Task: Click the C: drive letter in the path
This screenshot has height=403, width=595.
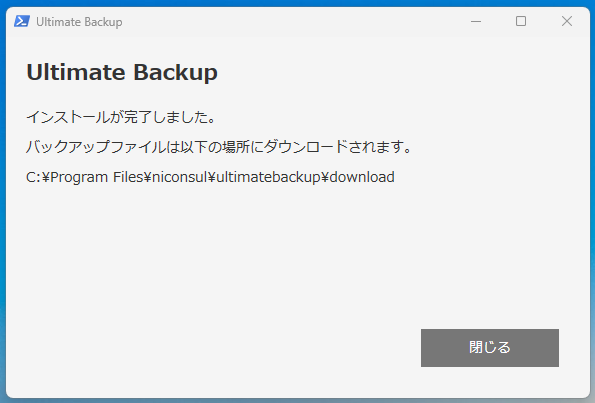Action: point(34,177)
